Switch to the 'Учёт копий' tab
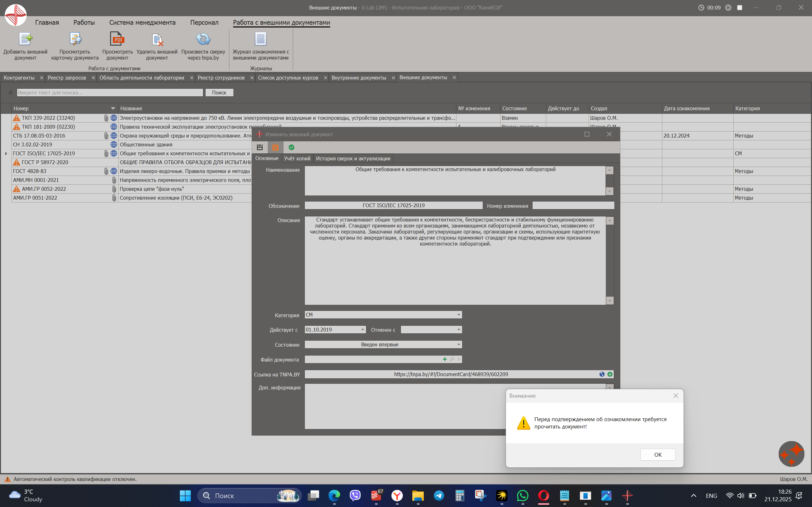 pos(297,158)
